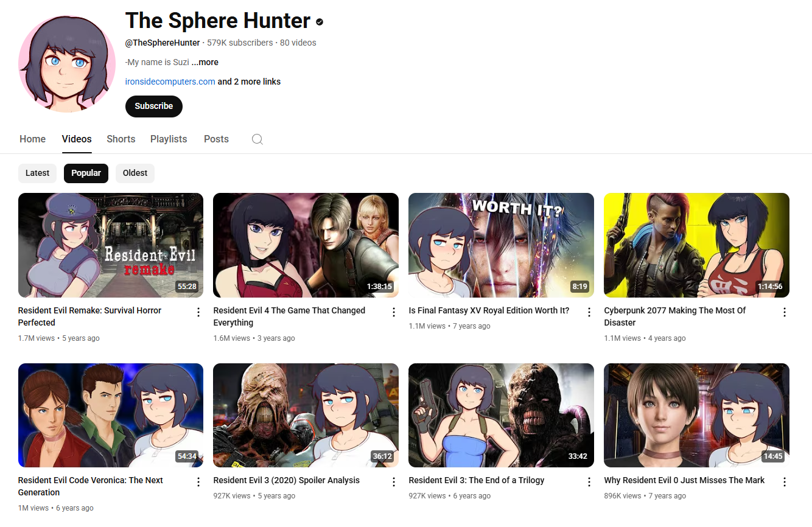Expand channel description with ...more
The height and width of the screenshot is (527, 812).
[205, 62]
